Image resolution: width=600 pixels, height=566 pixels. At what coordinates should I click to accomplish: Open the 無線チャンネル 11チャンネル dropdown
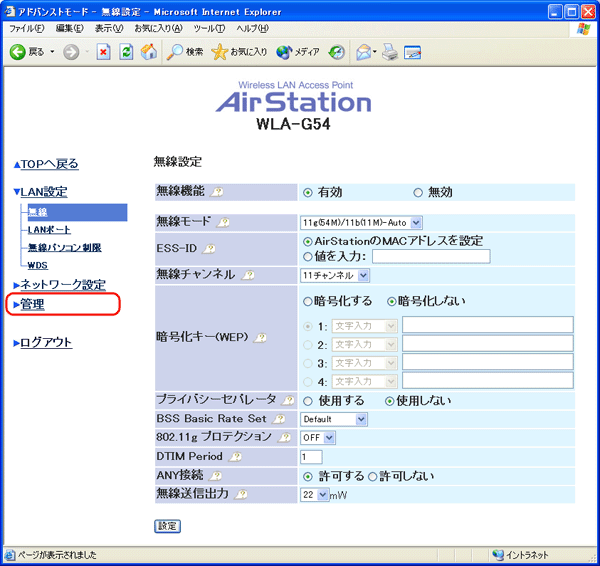[x=335, y=275]
